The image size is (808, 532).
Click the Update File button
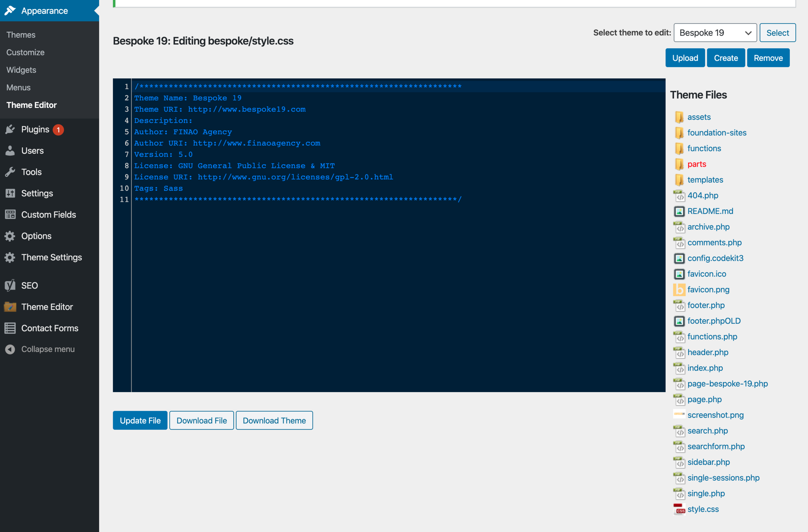(140, 420)
